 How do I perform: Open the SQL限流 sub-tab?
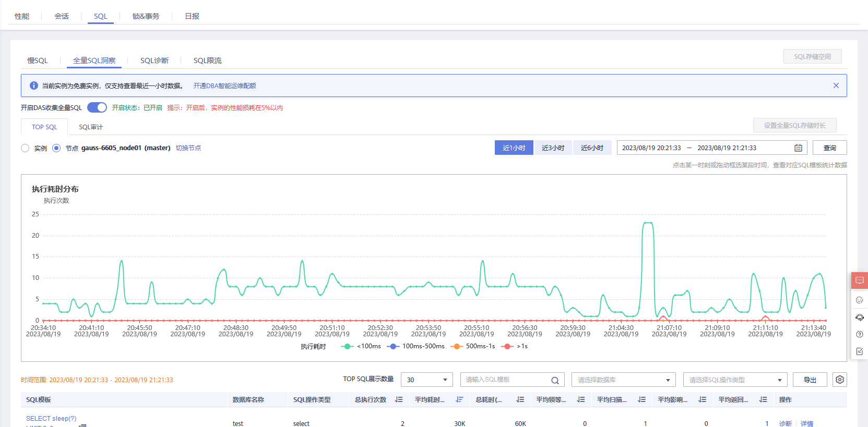[x=208, y=60]
